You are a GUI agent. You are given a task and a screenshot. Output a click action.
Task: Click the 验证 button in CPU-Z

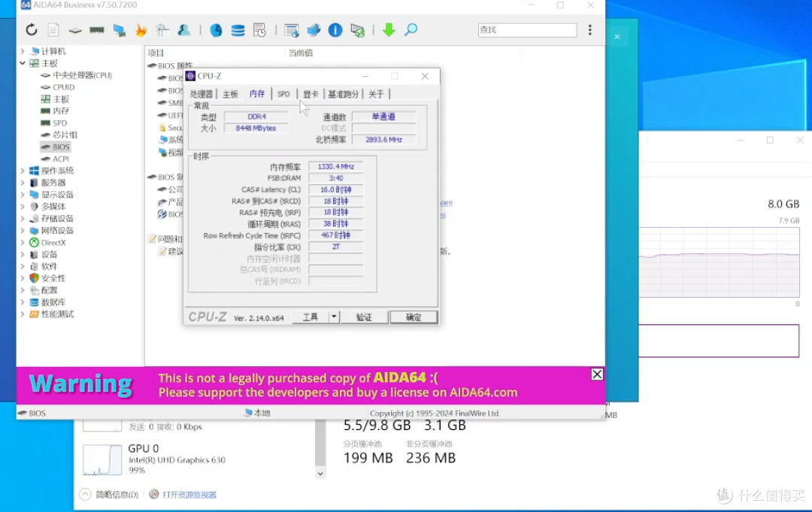coord(364,317)
